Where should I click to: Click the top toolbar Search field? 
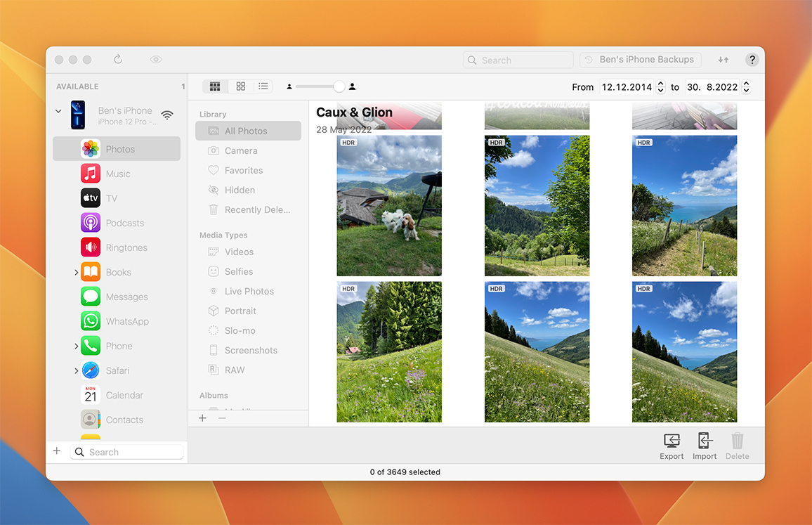coord(518,60)
